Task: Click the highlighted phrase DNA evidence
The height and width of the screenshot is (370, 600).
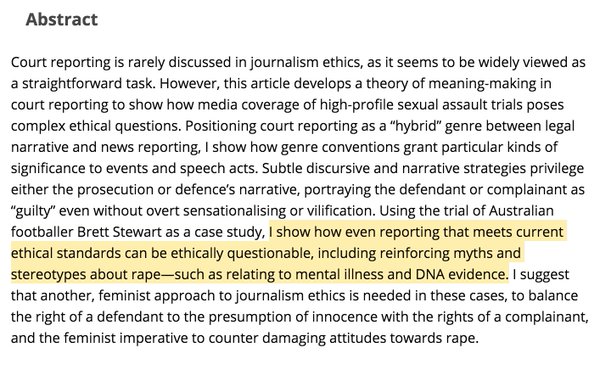Action: pos(459,275)
